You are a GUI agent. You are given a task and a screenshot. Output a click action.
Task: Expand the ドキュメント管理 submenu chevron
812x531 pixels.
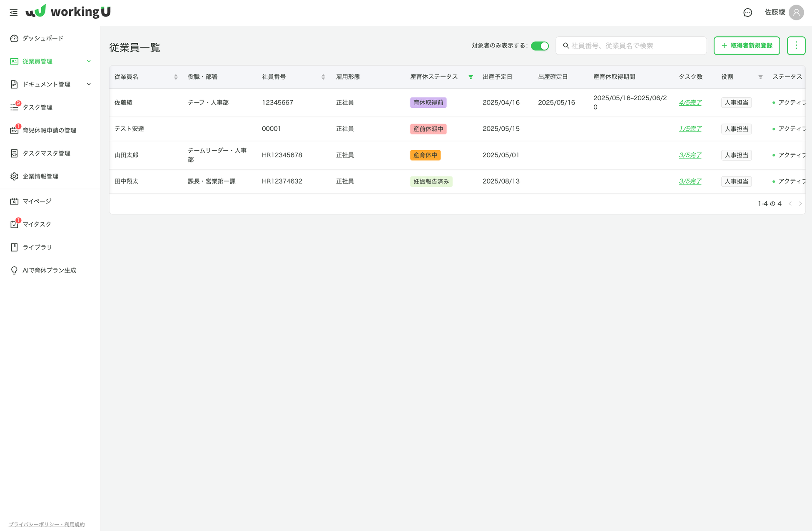pyautogui.click(x=89, y=84)
